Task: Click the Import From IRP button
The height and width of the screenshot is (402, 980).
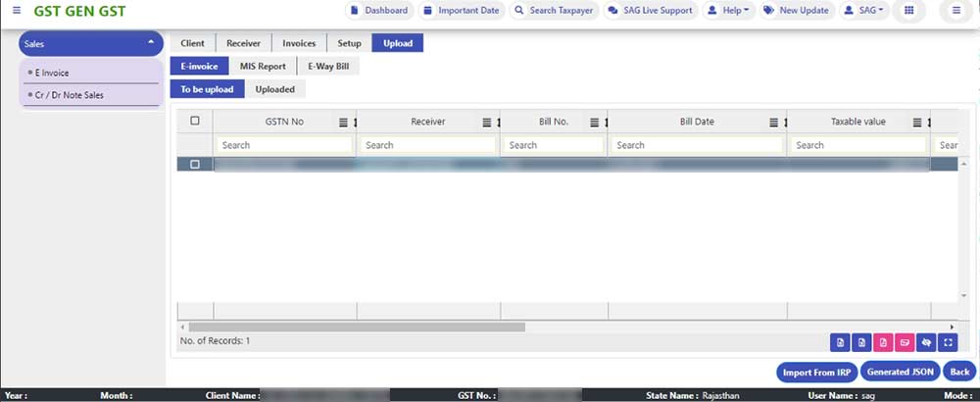Action: coord(815,372)
